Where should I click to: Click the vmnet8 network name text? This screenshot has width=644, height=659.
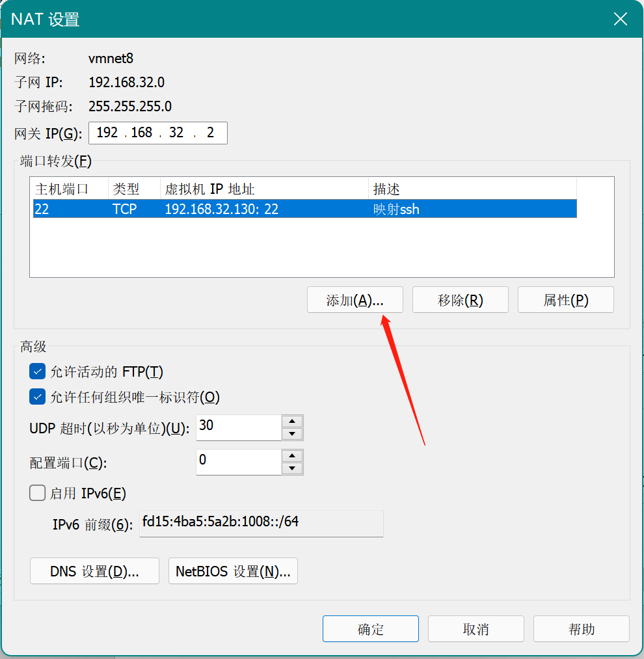(x=111, y=59)
